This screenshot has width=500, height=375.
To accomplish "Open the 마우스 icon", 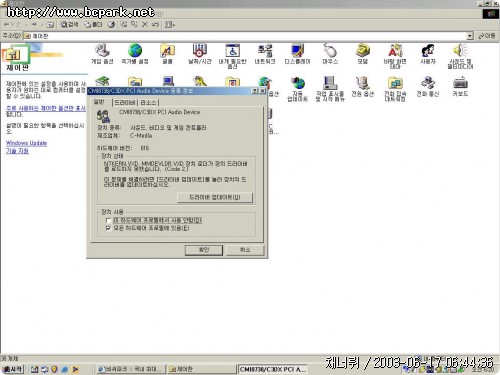I will coord(330,54).
